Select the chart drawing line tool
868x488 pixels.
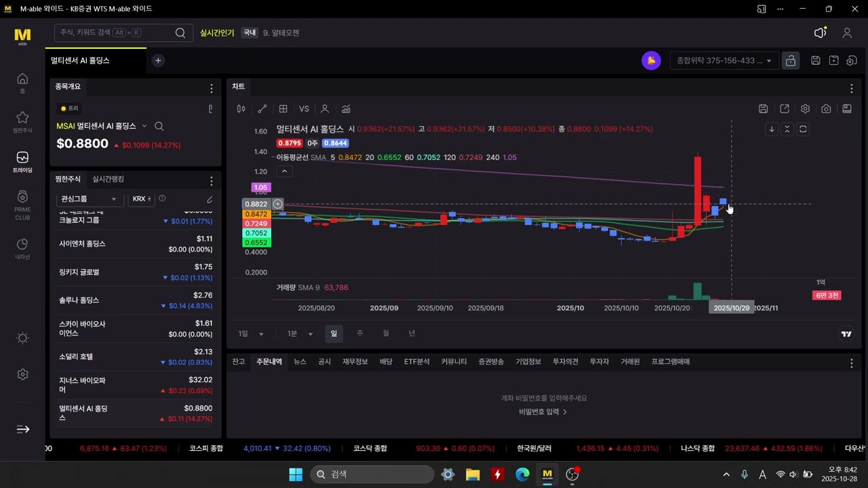pyautogui.click(x=262, y=108)
